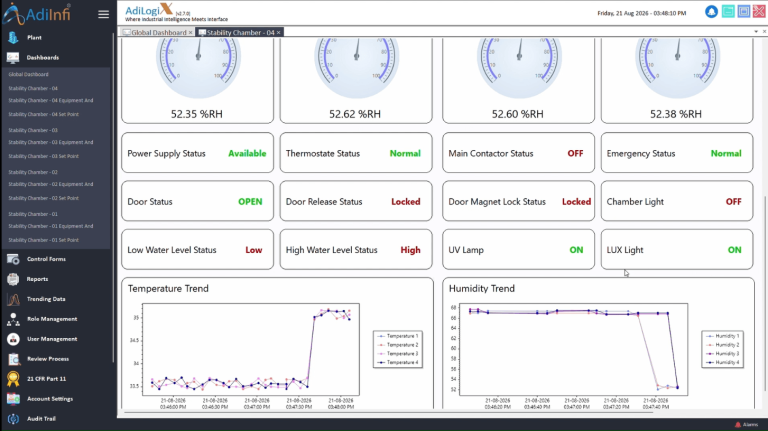The image size is (768, 431).
Task: Click the blue framed window icon in header
Action: (x=744, y=12)
